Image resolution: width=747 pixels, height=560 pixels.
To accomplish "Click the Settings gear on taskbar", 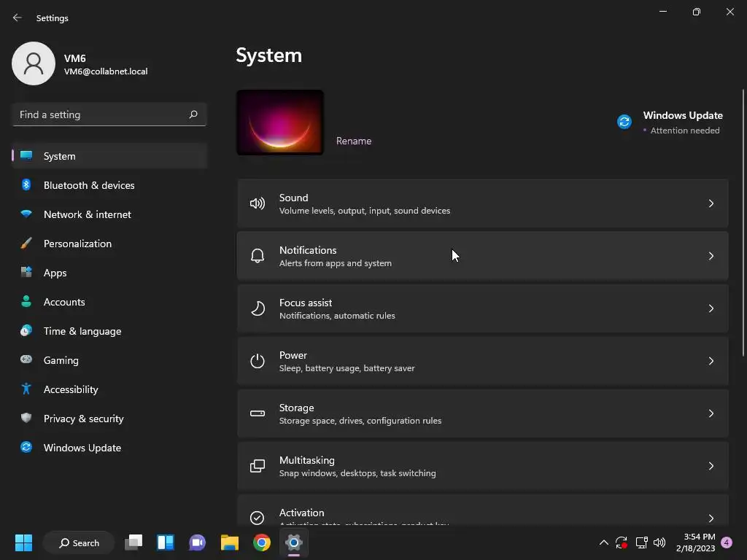I will click(294, 542).
